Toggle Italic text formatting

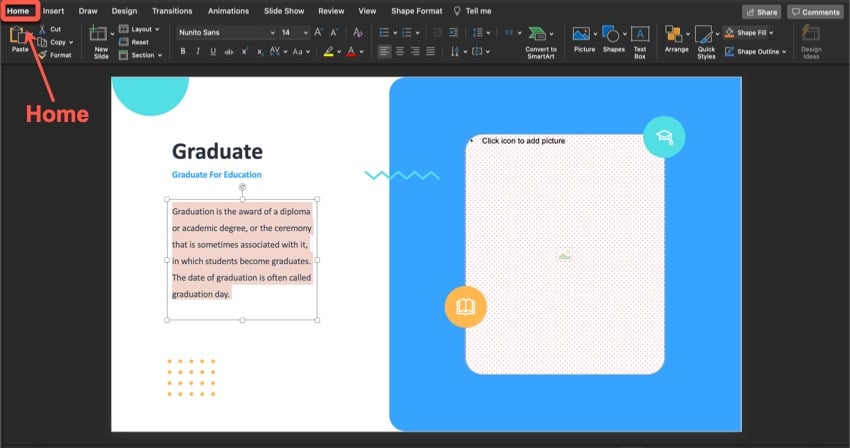click(198, 51)
